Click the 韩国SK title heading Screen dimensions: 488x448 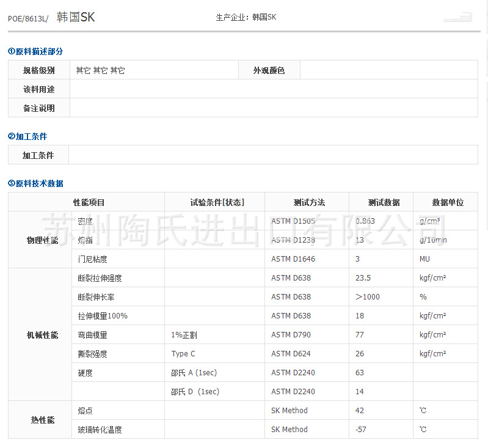pyautogui.click(x=76, y=17)
